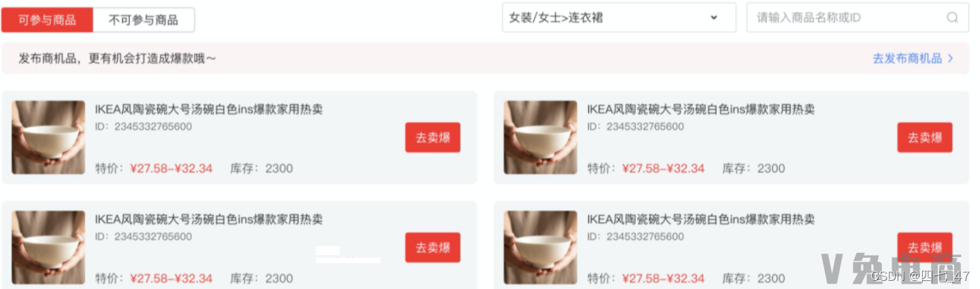Click the dropdown caret in category selector
This screenshot has width=980, height=289.
pyautogui.click(x=714, y=18)
